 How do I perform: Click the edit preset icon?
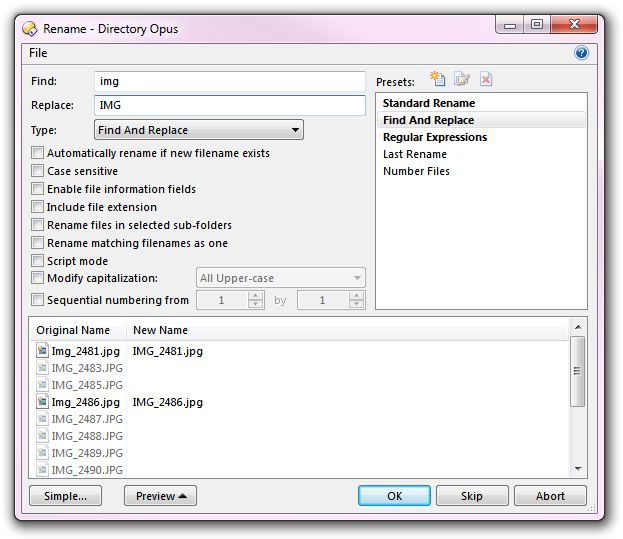point(461,79)
